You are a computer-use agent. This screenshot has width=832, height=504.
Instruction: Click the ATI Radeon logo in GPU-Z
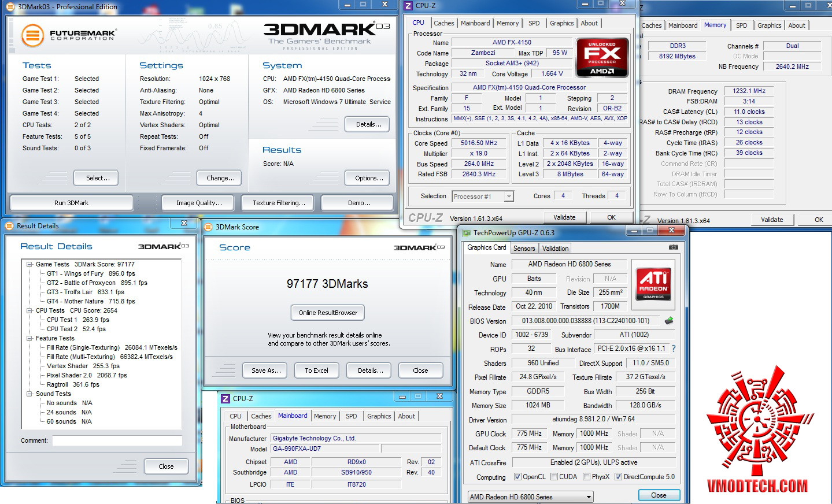[x=653, y=284]
